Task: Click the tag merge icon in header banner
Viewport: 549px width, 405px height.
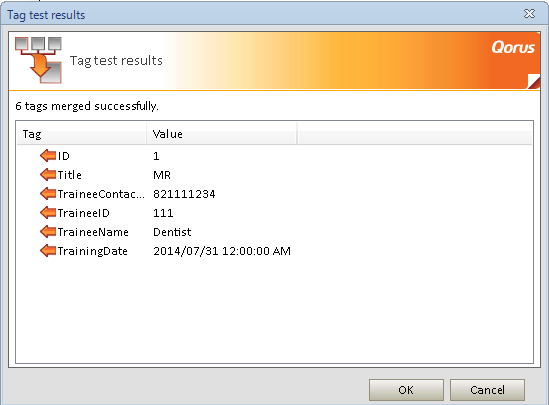Action: pyautogui.click(x=39, y=60)
